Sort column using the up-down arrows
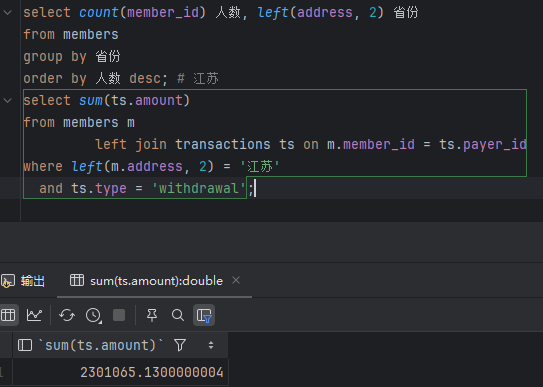Image resolution: width=543 pixels, height=387 pixels. pyautogui.click(x=211, y=345)
